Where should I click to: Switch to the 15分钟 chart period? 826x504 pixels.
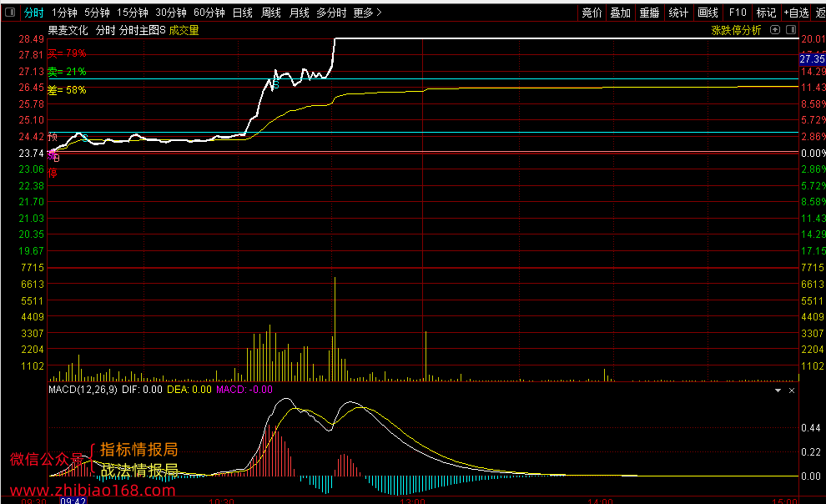(x=132, y=13)
